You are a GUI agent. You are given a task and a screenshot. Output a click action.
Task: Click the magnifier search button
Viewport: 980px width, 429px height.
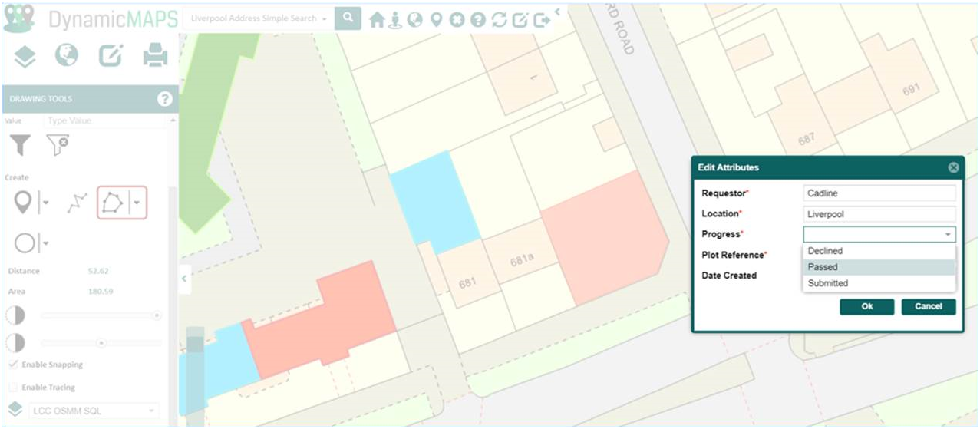(348, 18)
